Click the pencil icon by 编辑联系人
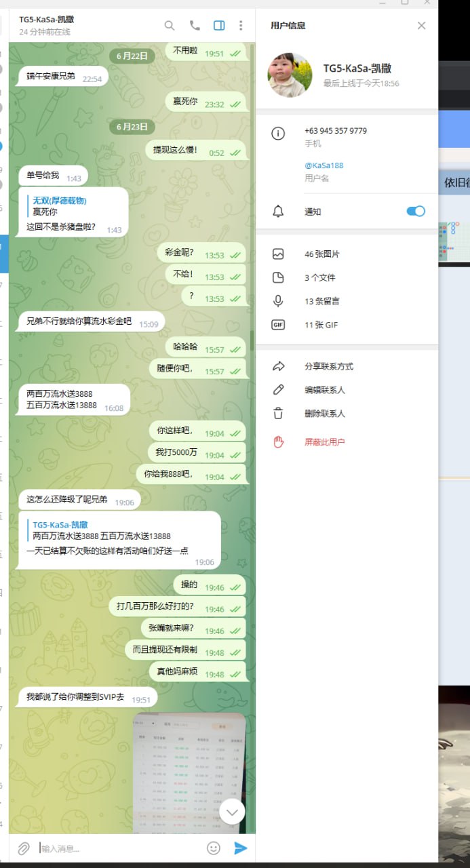The height and width of the screenshot is (868, 470). tap(278, 390)
